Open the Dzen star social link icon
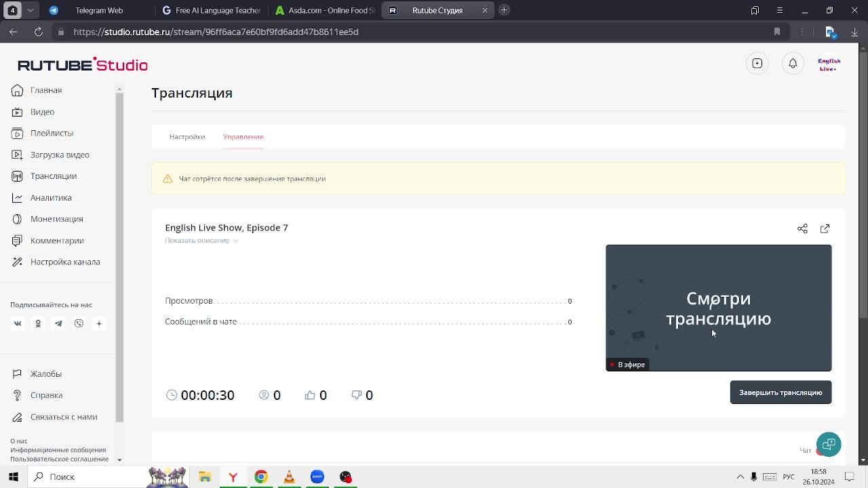This screenshot has width=868, height=488. click(x=99, y=324)
